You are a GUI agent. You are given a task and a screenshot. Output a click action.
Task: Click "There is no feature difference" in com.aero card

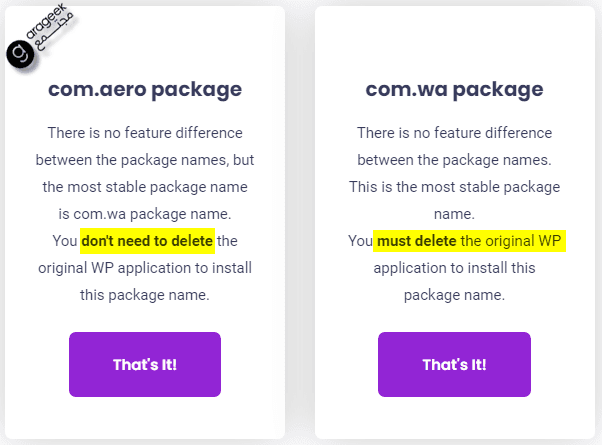pyautogui.click(x=145, y=133)
